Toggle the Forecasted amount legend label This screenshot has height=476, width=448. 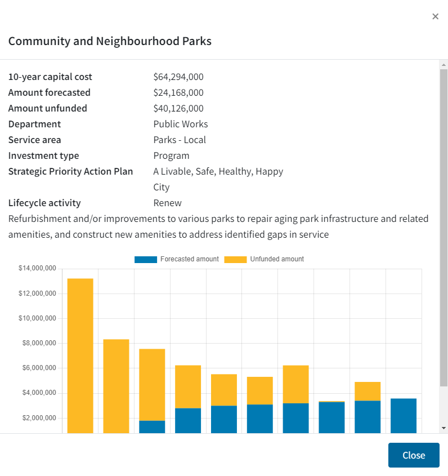click(x=189, y=259)
